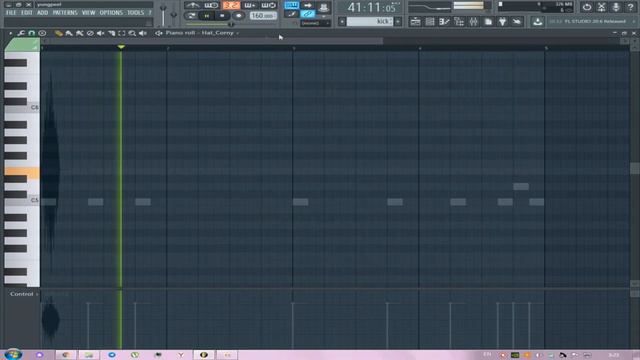Image resolution: width=640 pixels, height=360 pixels.
Task: Click the download content library icon
Action: (538, 22)
